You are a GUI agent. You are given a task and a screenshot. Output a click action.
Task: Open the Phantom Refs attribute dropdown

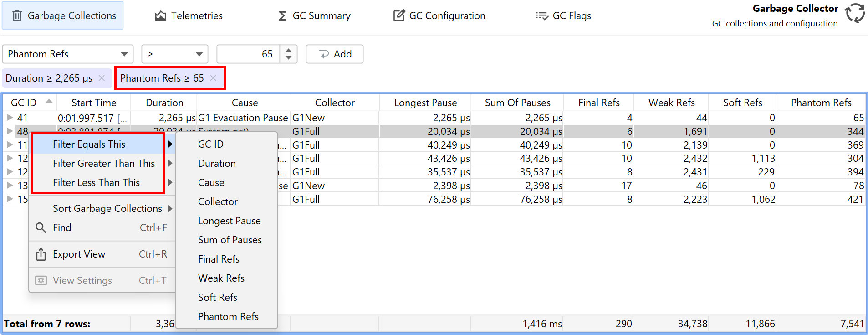tap(67, 54)
